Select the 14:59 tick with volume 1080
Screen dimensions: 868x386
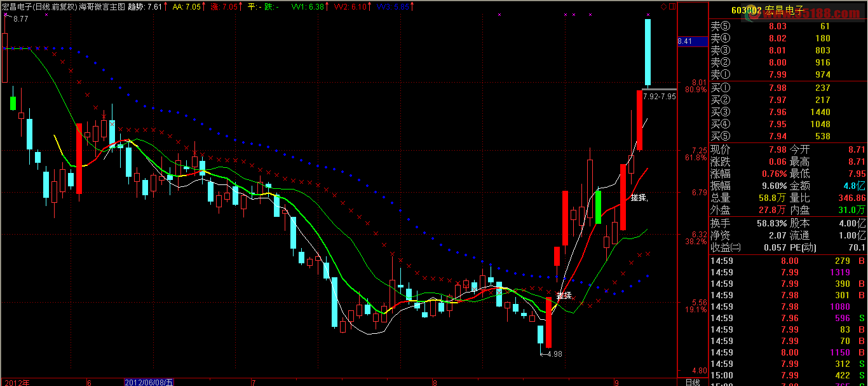click(787, 307)
